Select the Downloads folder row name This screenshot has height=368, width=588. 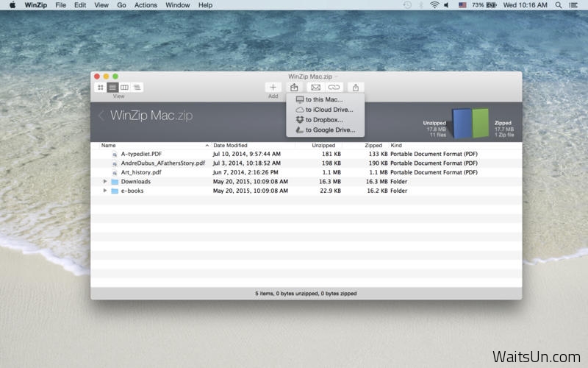point(136,181)
